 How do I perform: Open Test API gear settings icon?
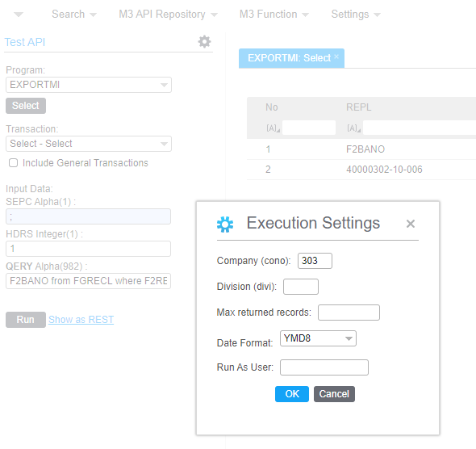coord(204,42)
